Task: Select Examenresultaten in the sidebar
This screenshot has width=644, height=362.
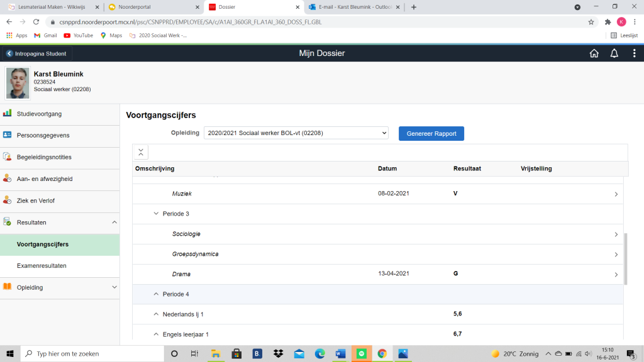Action: coord(42,266)
